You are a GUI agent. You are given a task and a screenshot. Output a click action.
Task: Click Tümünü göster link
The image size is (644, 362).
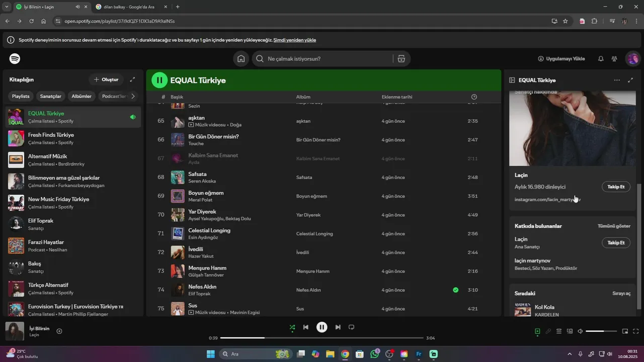tap(614, 226)
